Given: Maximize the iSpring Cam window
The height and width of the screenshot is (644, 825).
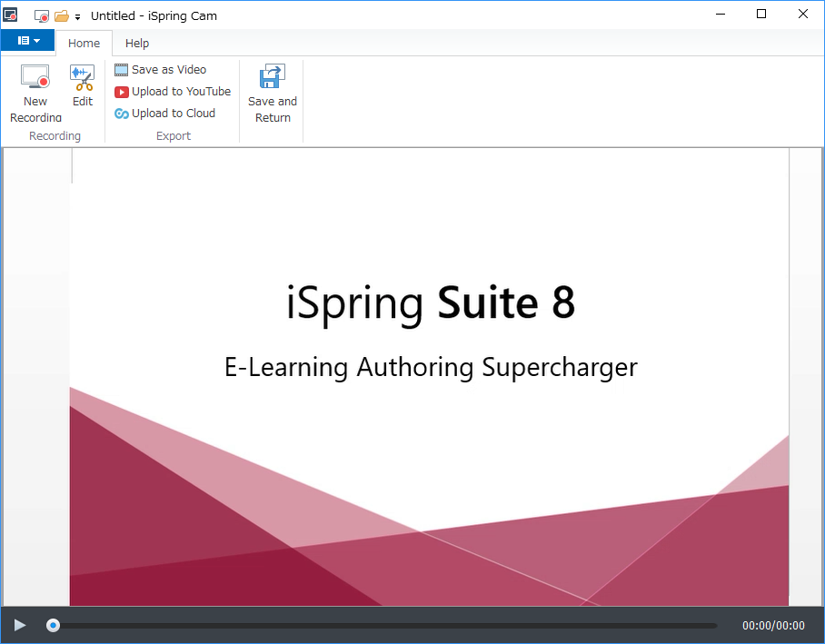Looking at the screenshot, I should 761,15.
